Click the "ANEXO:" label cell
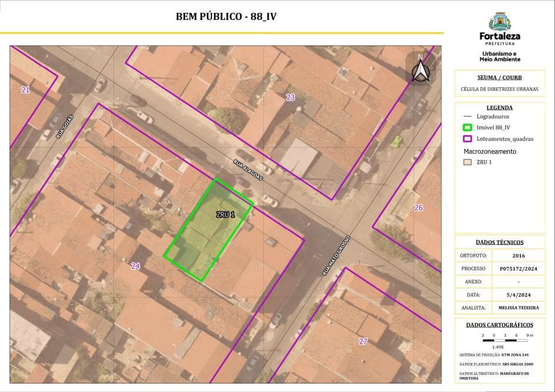Image resolution: width=555 pixels, height=392 pixels. coord(474,281)
